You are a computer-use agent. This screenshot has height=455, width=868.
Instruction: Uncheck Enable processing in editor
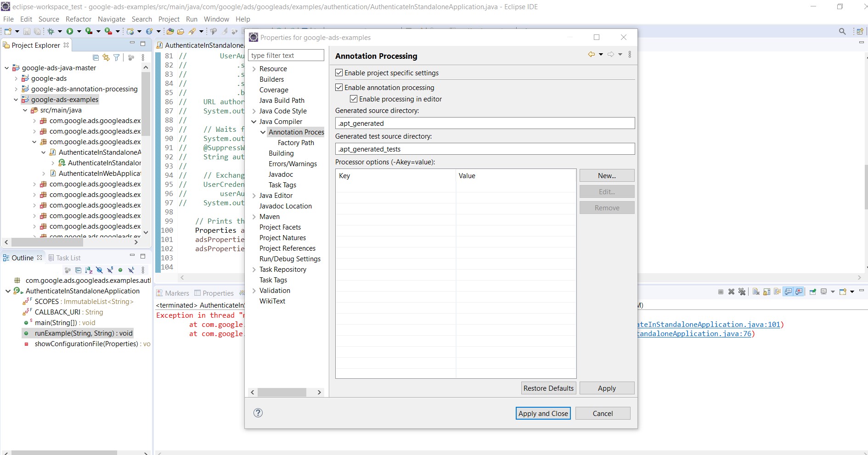click(x=354, y=99)
